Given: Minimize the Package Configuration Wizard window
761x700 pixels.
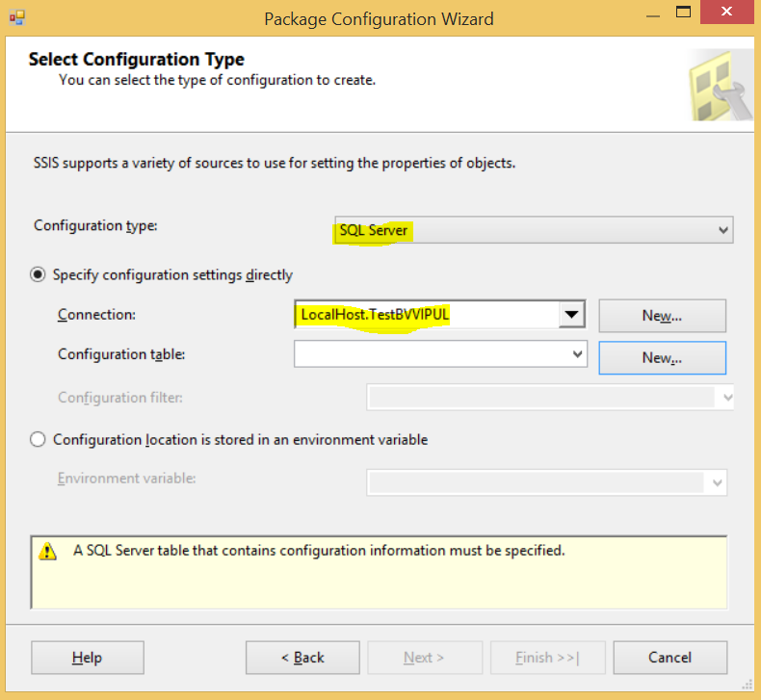Looking at the screenshot, I should coord(653,14).
